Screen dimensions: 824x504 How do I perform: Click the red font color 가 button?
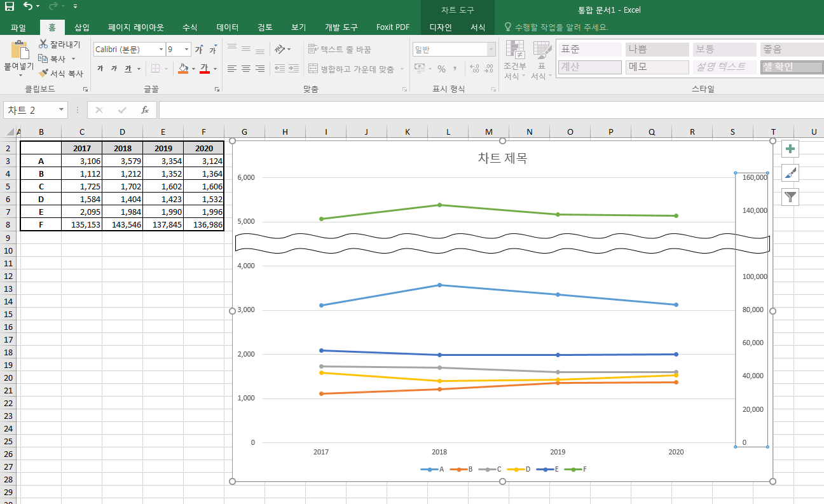point(205,68)
